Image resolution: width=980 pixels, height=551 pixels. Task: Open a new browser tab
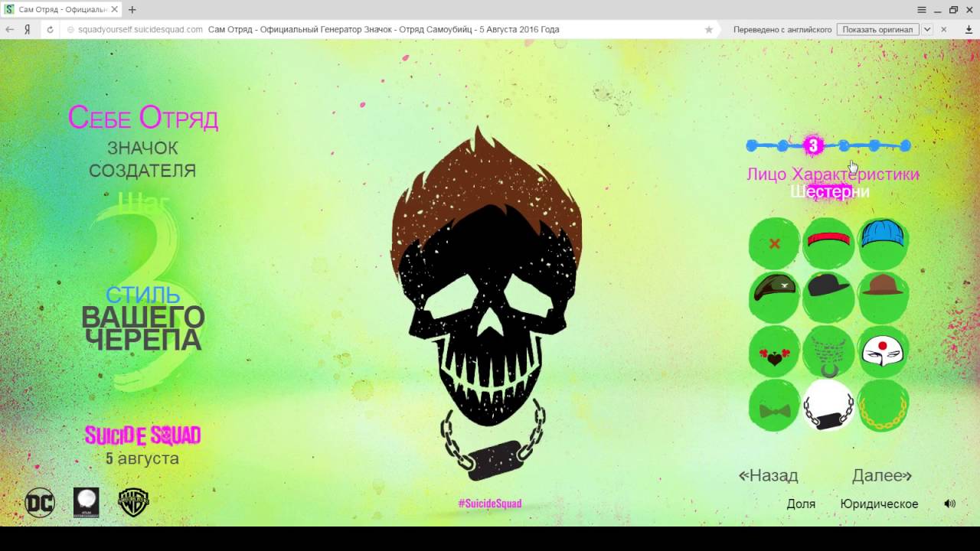click(x=132, y=10)
